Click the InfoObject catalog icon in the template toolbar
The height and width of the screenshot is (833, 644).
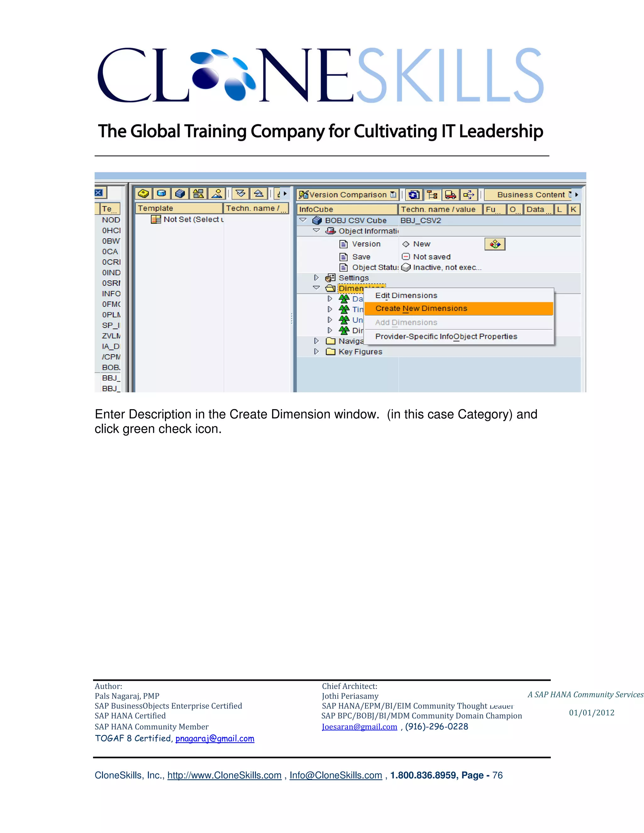(143, 194)
